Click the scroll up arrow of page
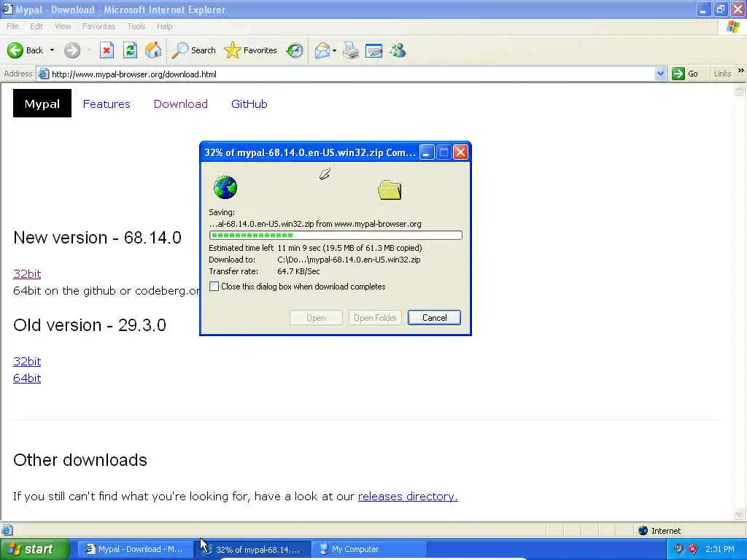The width and height of the screenshot is (747, 560). tap(740, 90)
